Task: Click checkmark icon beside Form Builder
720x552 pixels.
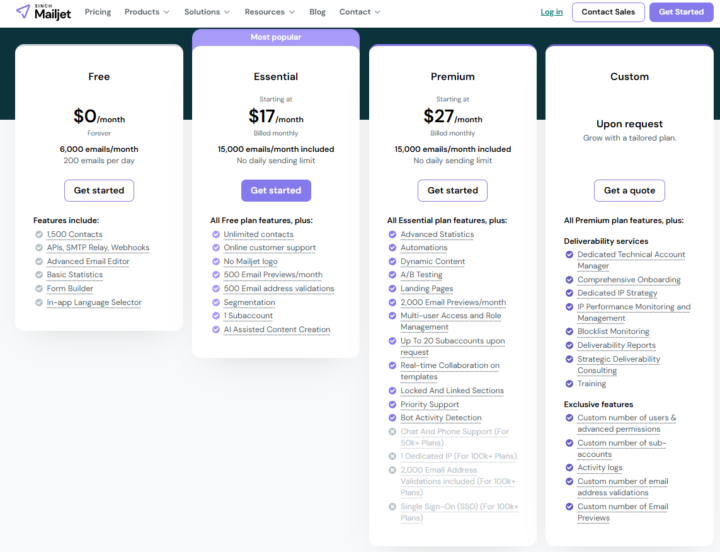Action: (x=39, y=288)
